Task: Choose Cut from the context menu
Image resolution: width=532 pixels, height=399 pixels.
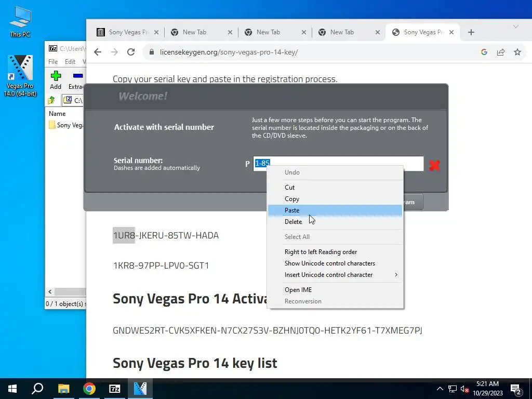Action: click(335, 187)
